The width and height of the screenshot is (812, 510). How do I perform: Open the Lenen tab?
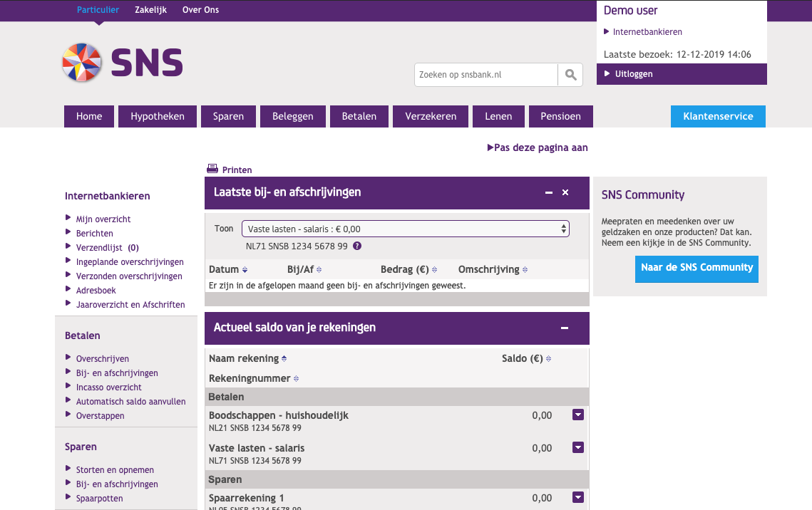pos(499,116)
